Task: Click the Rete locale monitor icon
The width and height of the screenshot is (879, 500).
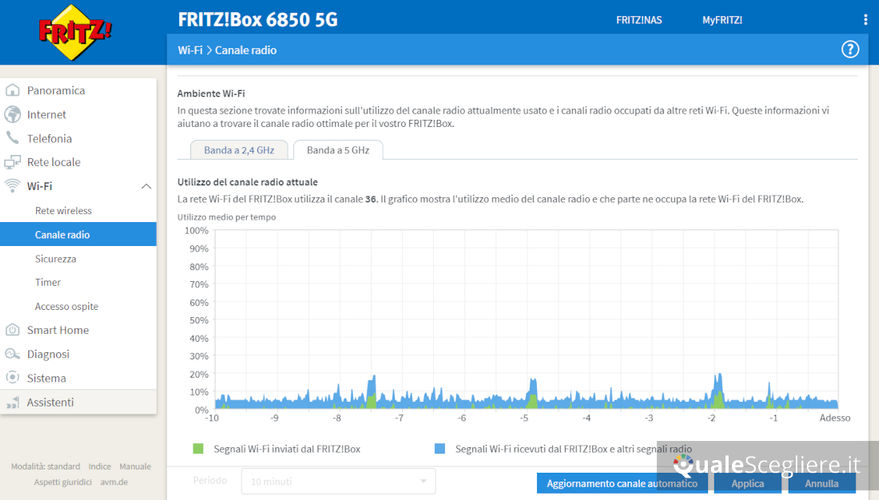Action: point(13,162)
